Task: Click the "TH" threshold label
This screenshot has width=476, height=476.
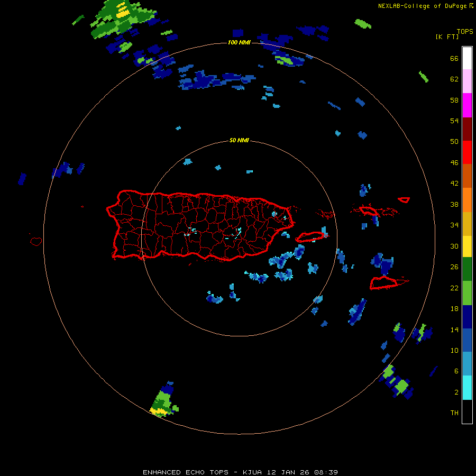Action: click(454, 413)
